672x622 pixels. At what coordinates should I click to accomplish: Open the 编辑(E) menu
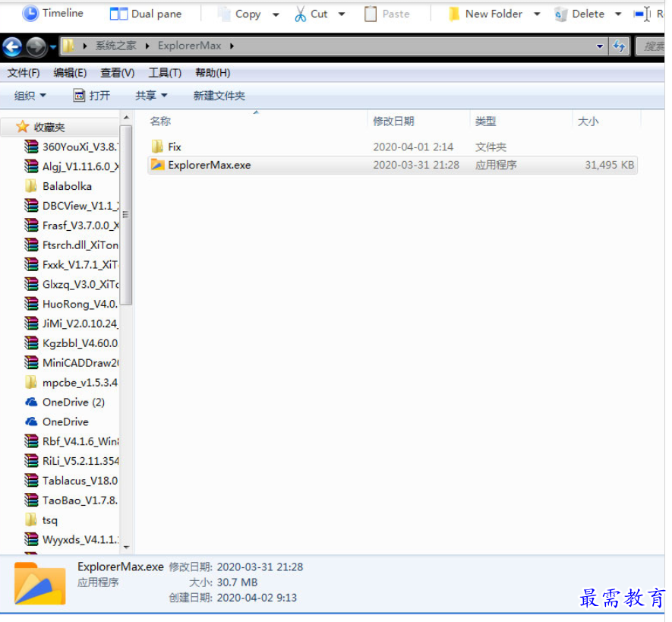click(71, 73)
